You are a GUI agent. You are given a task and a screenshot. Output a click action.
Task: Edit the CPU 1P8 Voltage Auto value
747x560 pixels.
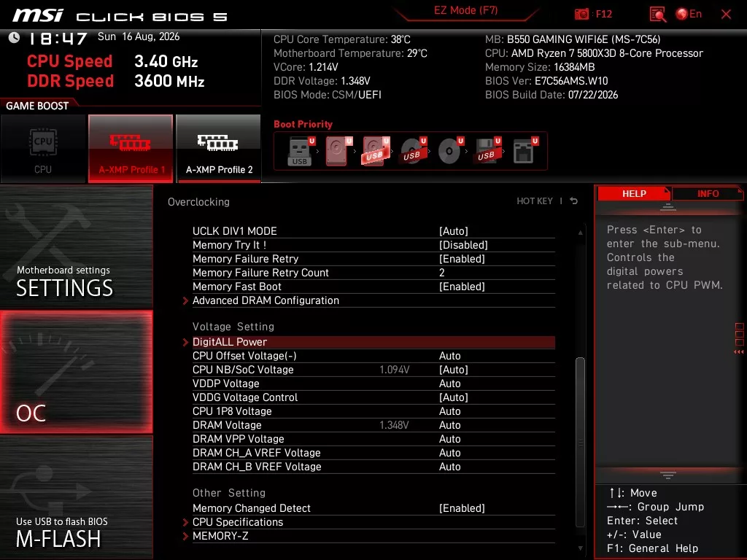point(449,411)
